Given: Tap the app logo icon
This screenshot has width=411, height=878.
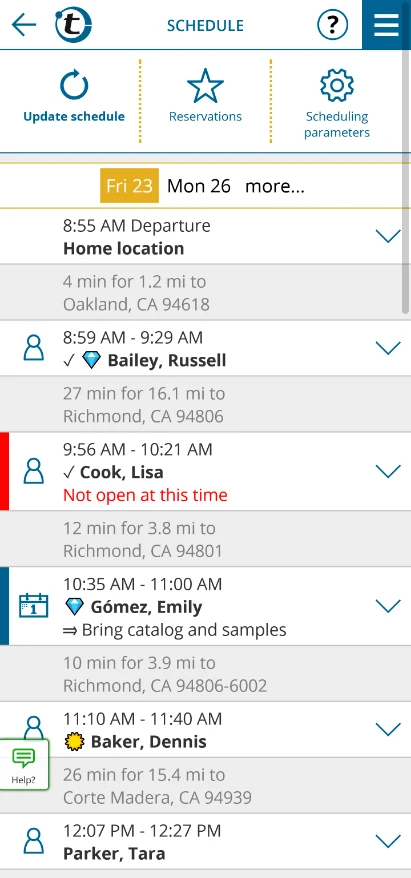Looking at the screenshot, I should point(73,25).
